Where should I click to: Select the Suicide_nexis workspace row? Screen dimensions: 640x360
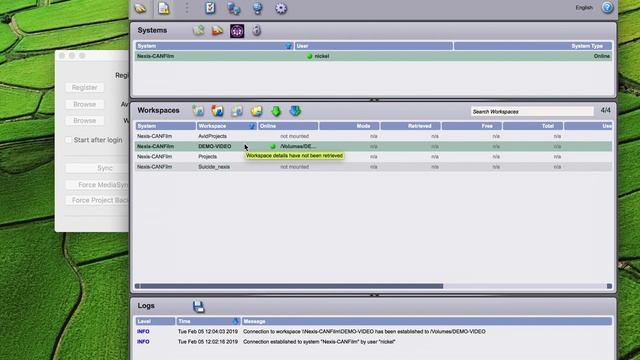click(x=373, y=167)
